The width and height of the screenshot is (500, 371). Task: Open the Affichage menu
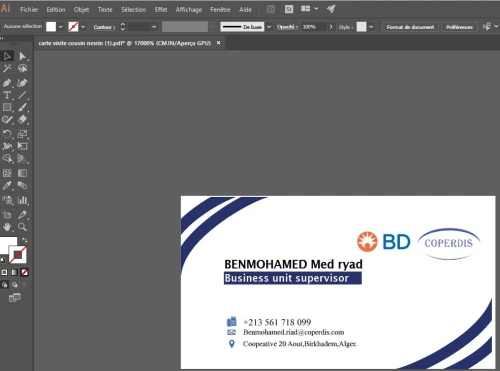point(189,10)
